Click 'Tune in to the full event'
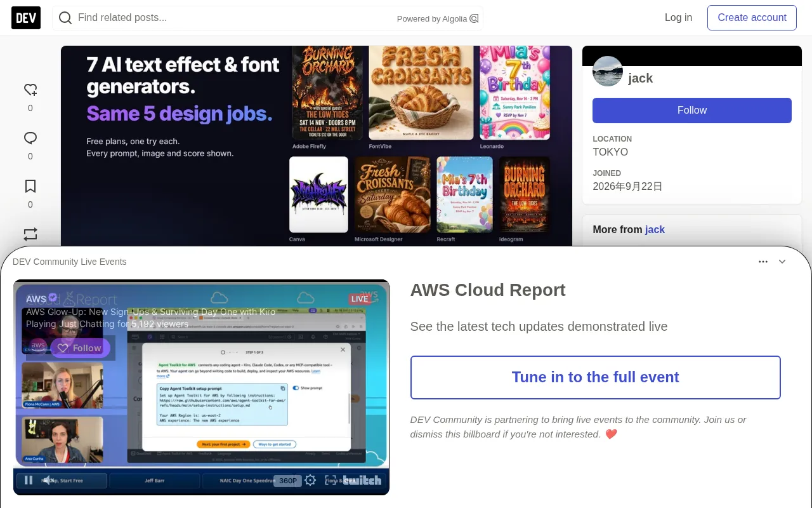Viewport: 812px width, 508px height. (x=596, y=377)
